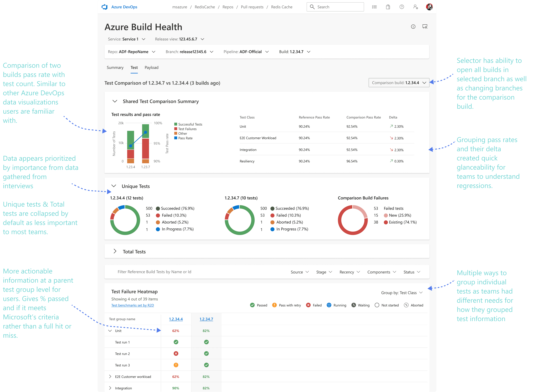Go to msazure breadcrumb
Image resolution: width=534 pixels, height=392 pixels.
pyautogui.click(x=180, y=7)
